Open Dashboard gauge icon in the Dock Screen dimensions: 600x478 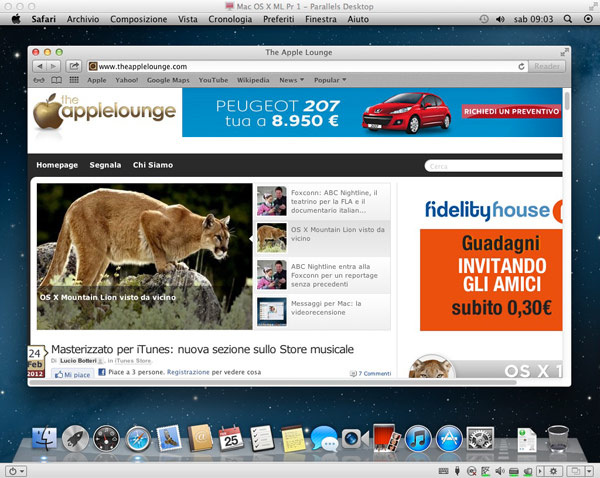[x=106, y=439]
